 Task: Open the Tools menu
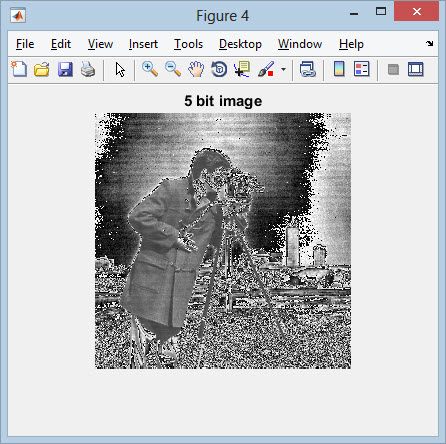pos(188,44)
